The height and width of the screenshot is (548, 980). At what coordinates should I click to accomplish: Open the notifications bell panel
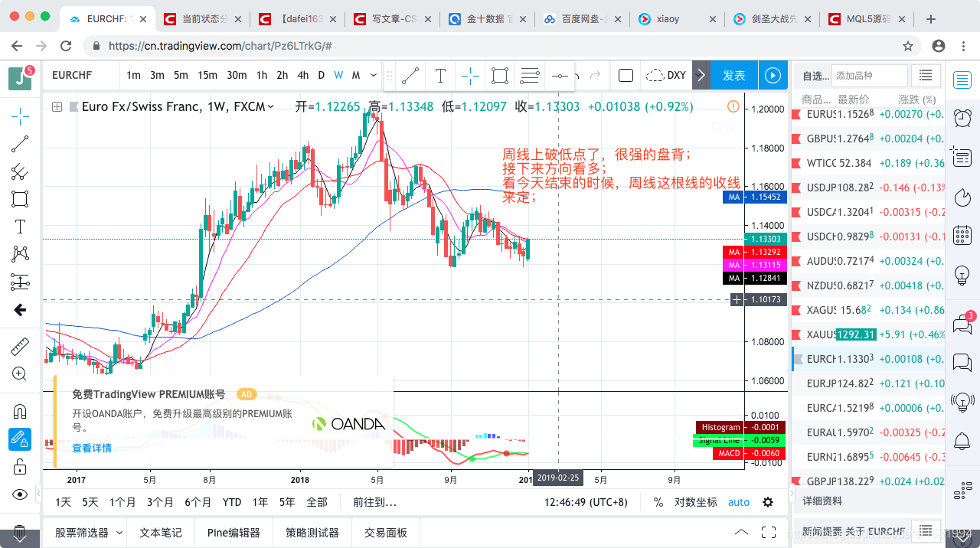pos(962,441)
